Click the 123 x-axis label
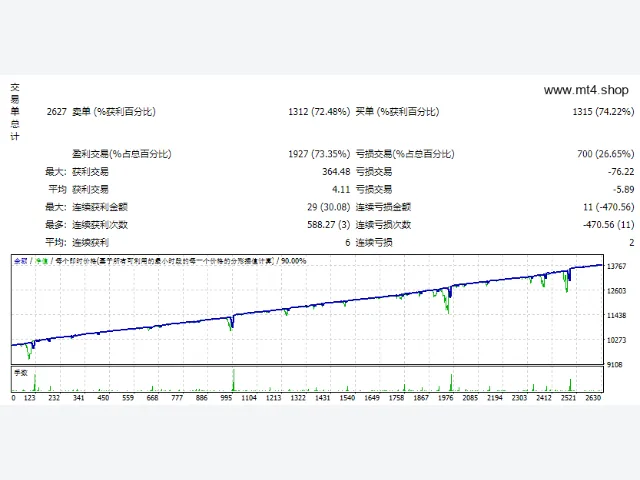Image resolution: width=640 pixels, height=480 pixels. [29, 398]
